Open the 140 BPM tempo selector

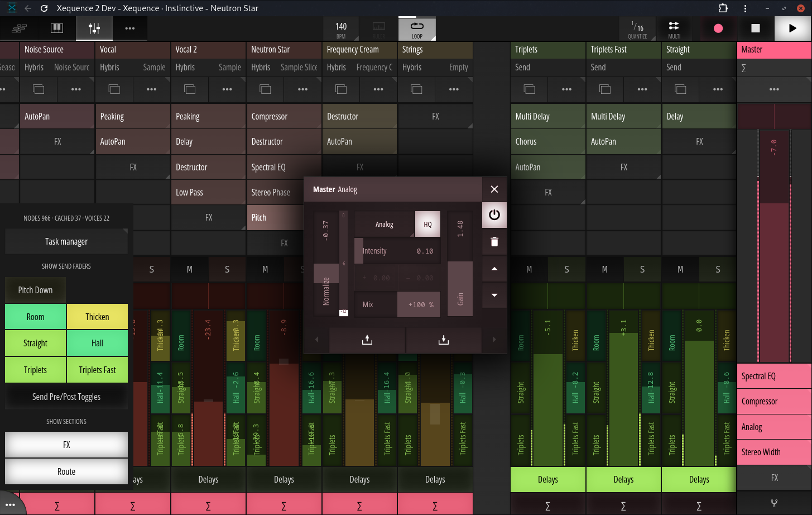(x=341, y=28)
